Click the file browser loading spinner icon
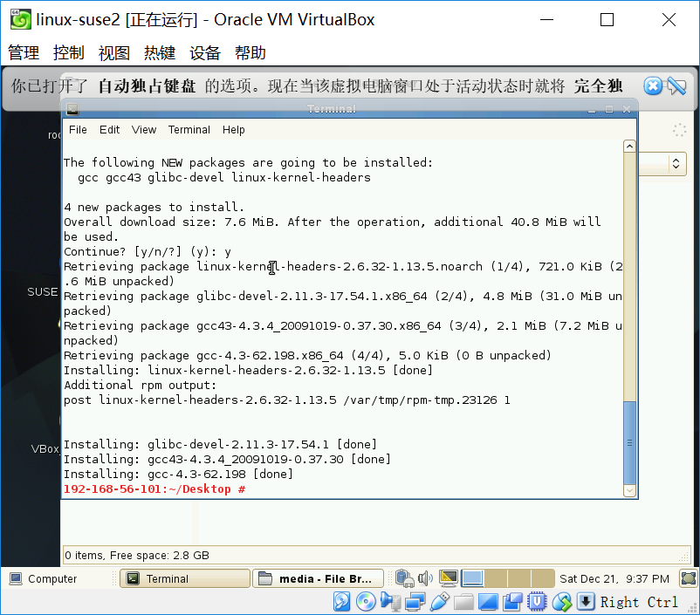The width and height of the screenshot is (700, 615). point(679,130)
